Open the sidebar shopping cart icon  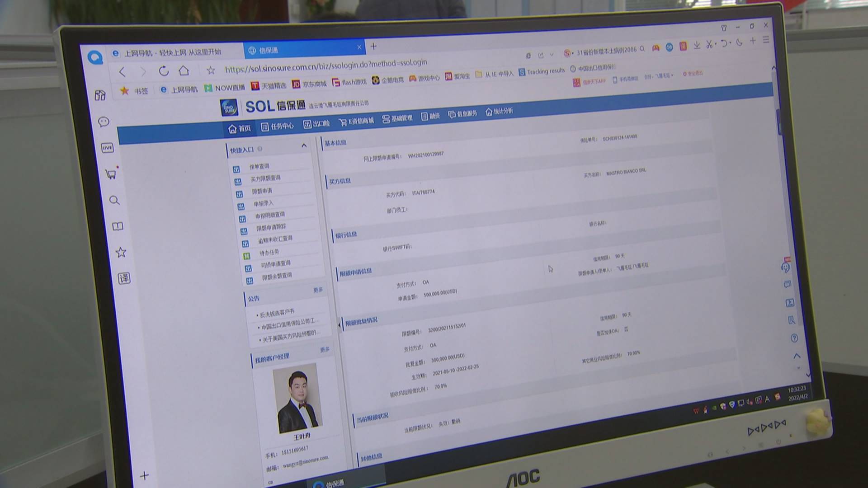pyautogui.click(x=111, y=174)
